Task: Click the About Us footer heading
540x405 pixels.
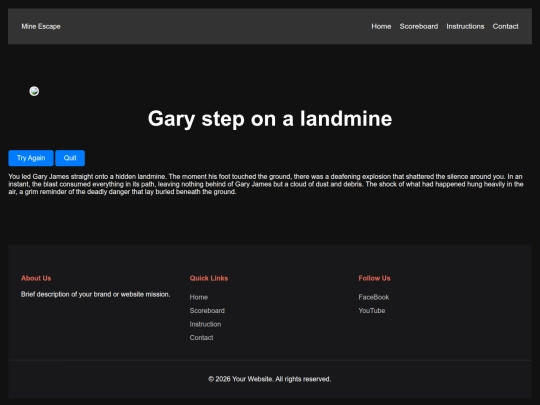Action: pos(36,278)
